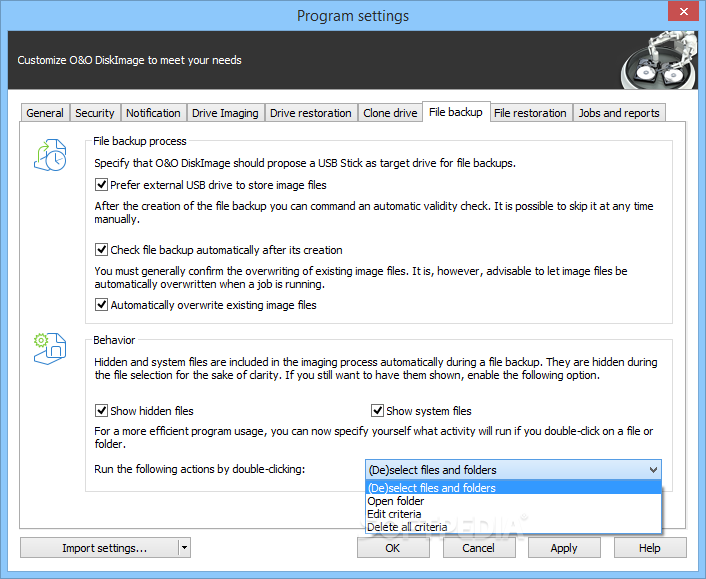Click the 'Behavior' group heading
Image resolution: width=706 pixels, height=579 pixels.
pos(114,340)
